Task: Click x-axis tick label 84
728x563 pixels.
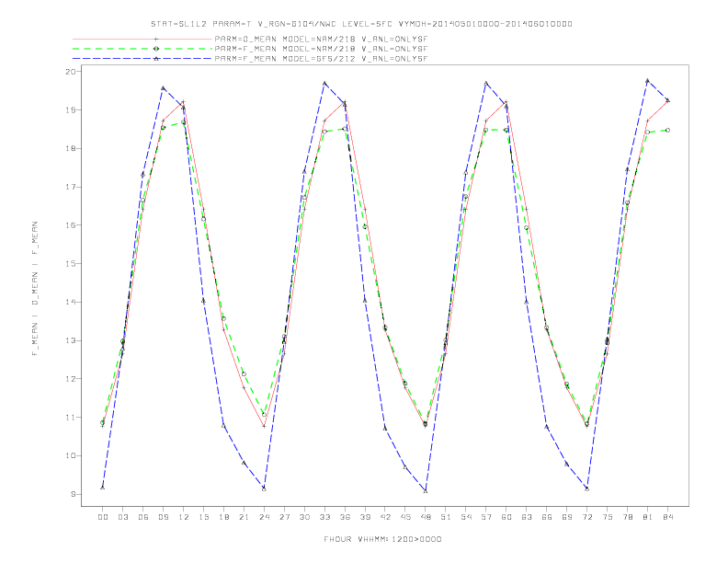Action: [x=668, y=517]
